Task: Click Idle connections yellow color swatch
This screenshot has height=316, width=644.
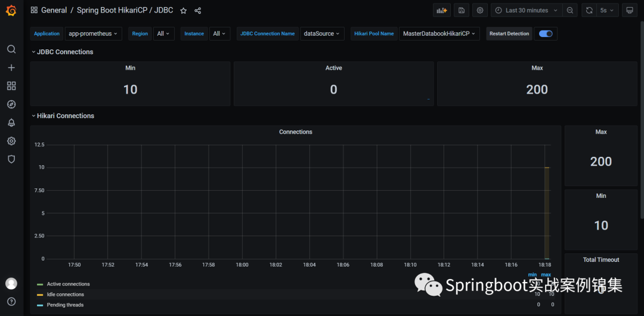Action: point(40,295)
